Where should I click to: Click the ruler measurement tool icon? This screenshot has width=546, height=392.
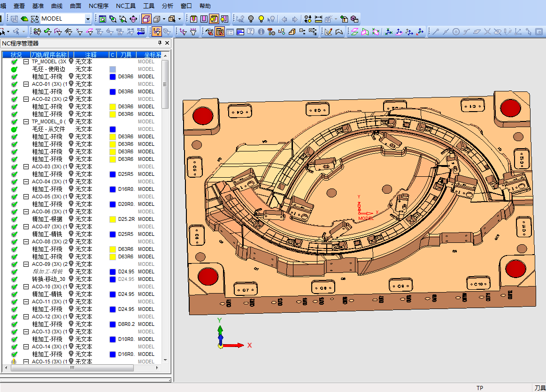(x=318, y=19)
